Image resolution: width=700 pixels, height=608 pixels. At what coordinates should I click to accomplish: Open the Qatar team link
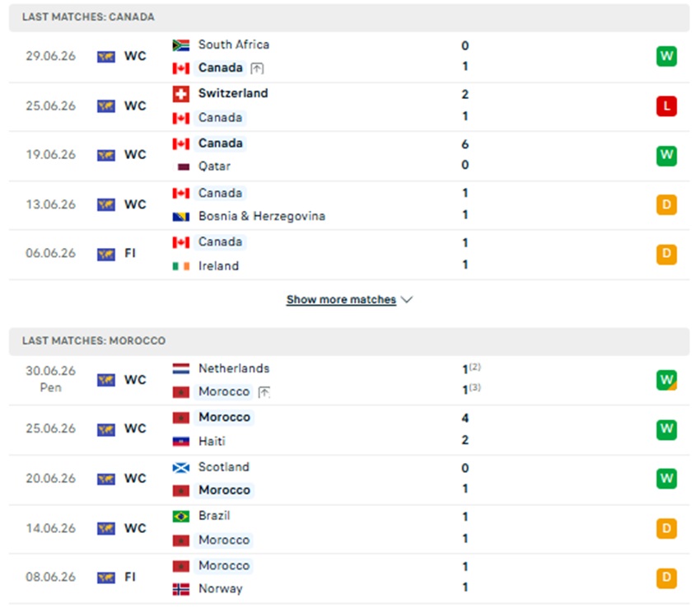click(214, 166)
